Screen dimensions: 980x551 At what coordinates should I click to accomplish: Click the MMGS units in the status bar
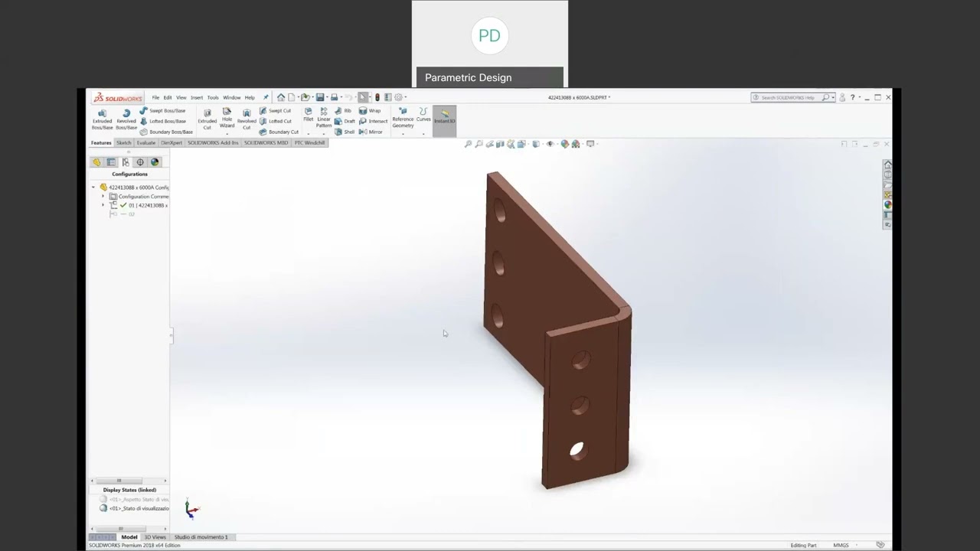click(841, 545)
